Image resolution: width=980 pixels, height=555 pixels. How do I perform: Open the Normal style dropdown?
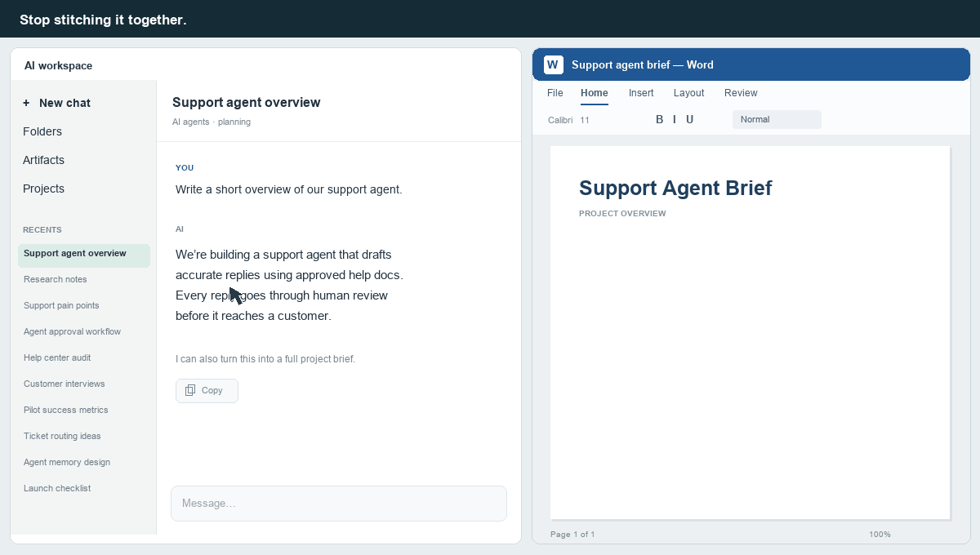coord(777,119)
